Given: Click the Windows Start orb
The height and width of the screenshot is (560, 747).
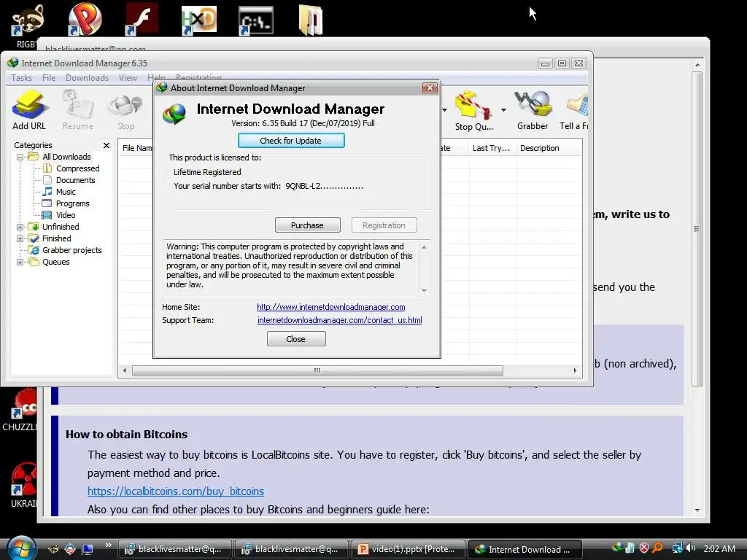Looking at the screenshot, I should (x=20, y=549).
